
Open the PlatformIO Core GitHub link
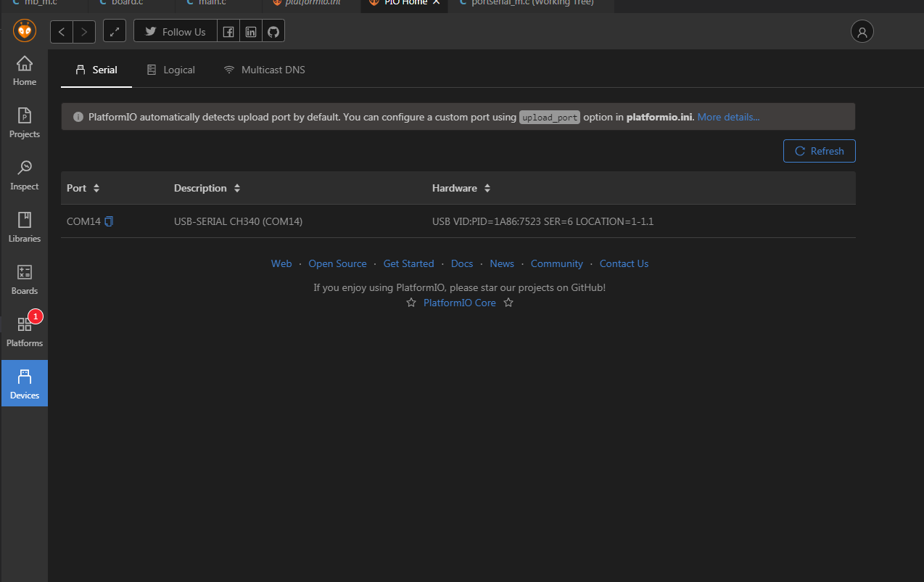point(459,302)
